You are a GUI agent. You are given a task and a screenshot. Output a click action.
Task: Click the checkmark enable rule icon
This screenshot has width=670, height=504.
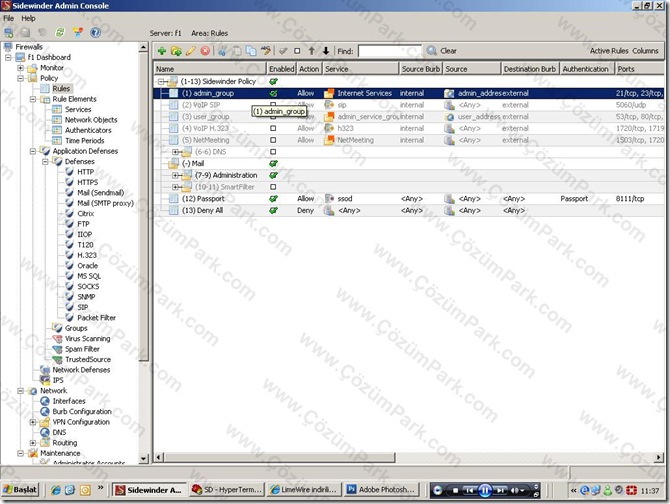click(x=283, y=51)
